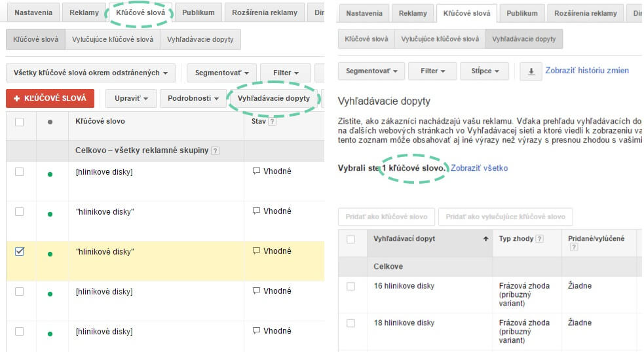
Task: Click help icon next to Stav column
Action: point(272,122)
